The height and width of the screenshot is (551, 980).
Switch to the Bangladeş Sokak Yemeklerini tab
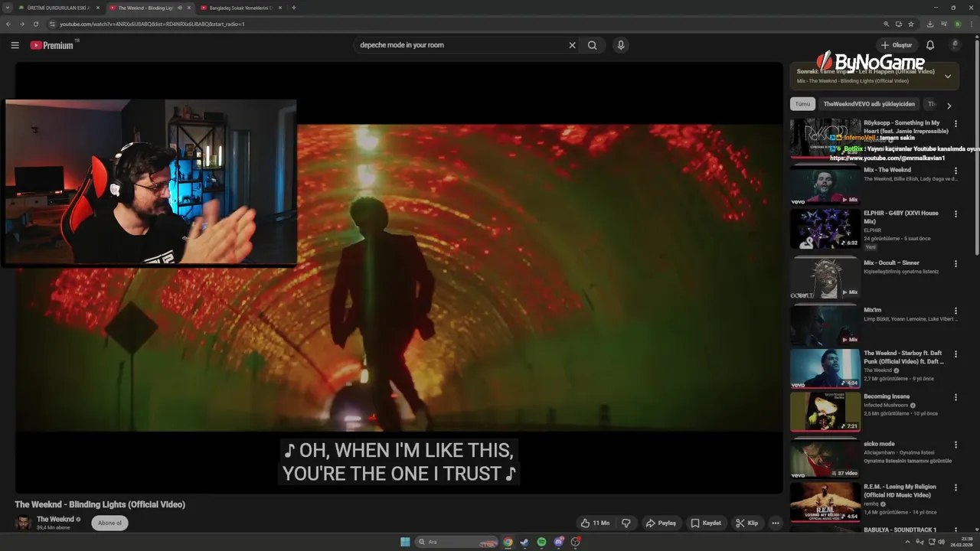click(x=241, y=8)
